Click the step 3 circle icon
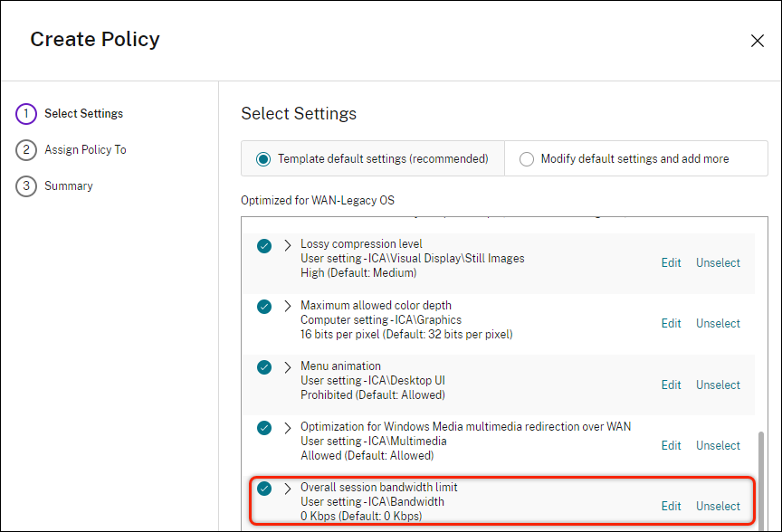Screen dimensions: 782x532 25,185
